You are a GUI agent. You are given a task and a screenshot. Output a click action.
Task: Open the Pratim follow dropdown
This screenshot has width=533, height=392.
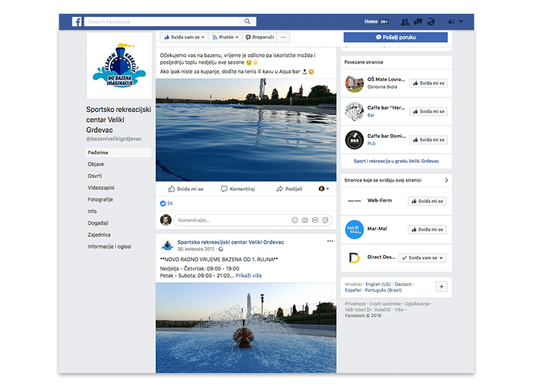click(x=225, y=37)
